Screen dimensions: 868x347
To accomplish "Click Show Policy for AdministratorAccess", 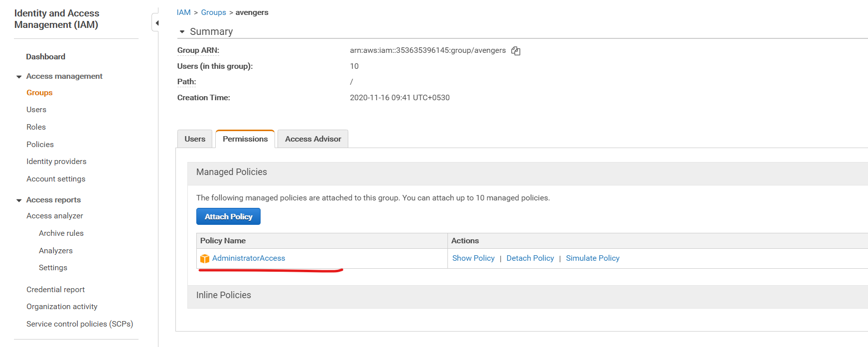I will click(x=473, y=258).
